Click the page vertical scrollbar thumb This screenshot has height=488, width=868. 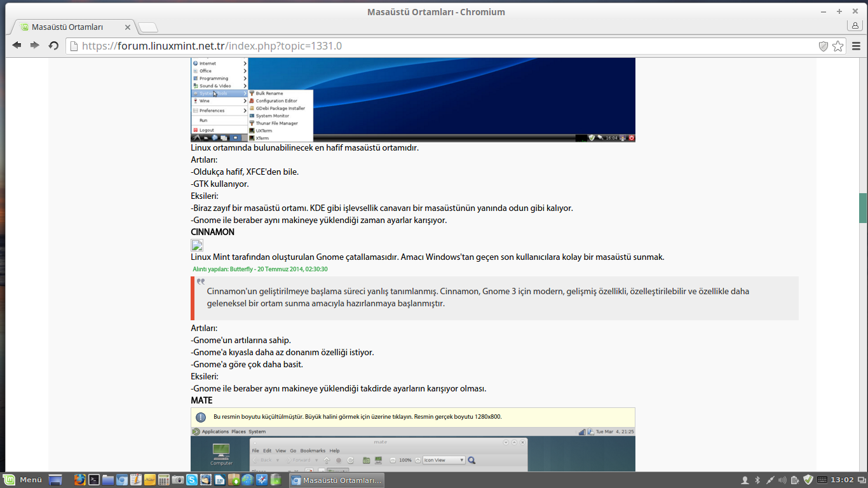point(864,208)
